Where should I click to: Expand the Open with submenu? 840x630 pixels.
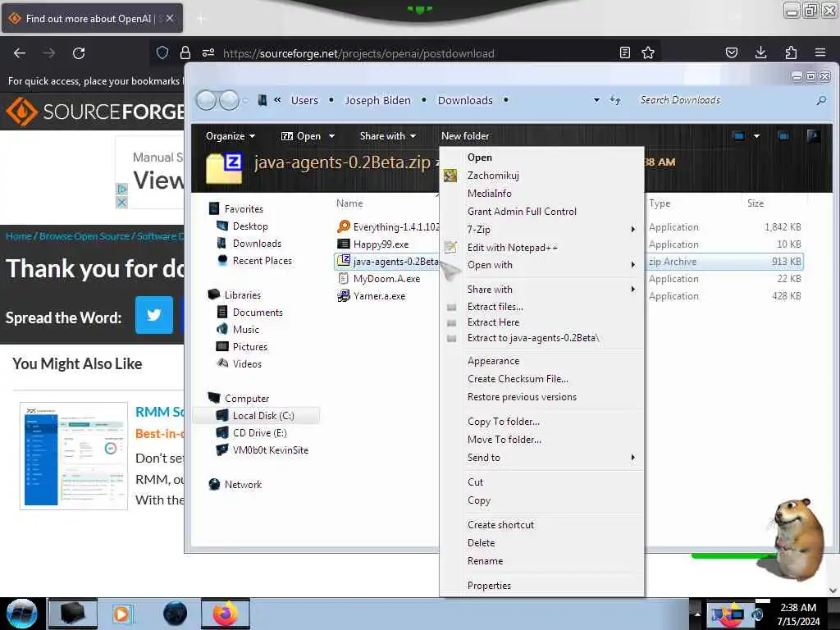541,265
